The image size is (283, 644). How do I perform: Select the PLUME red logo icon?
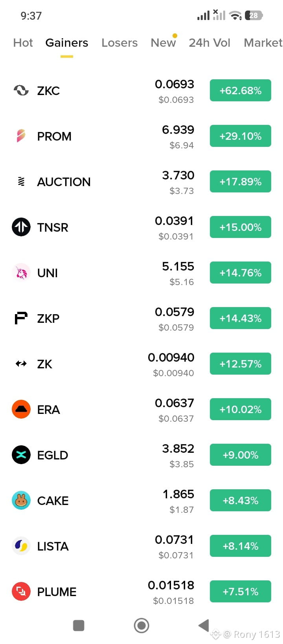21,591
